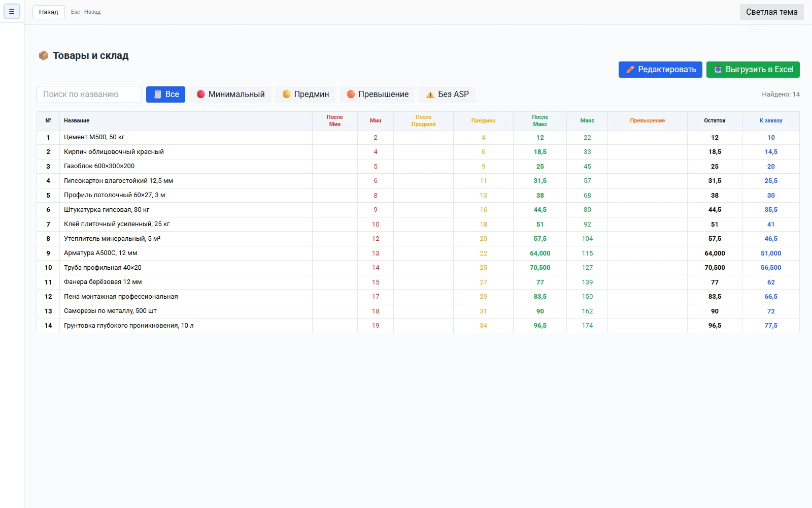Open the hamburger sidebar menu
This screenshot has width=812, height=508.
(12, 11)
